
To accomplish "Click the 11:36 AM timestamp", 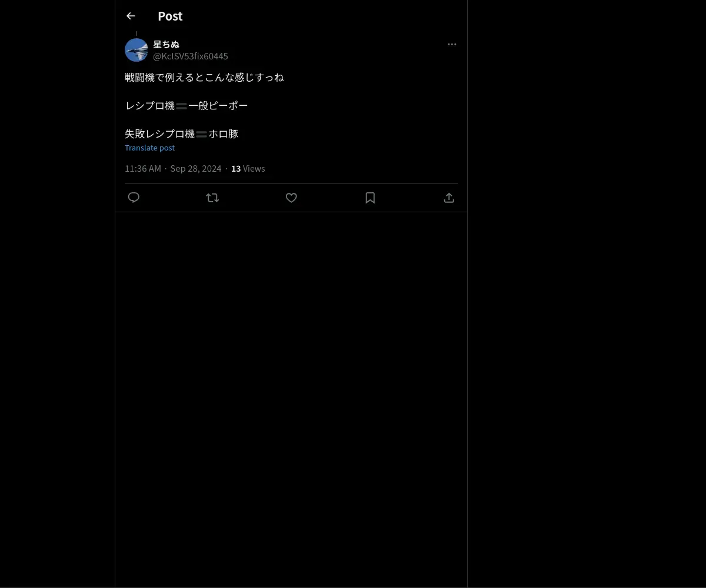I will tap(143, 168).
